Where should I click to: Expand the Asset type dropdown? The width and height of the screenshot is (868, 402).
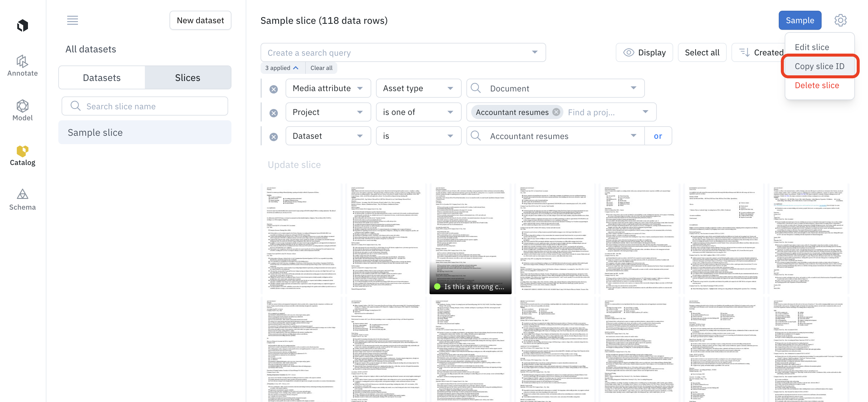[x=418, y=88]
